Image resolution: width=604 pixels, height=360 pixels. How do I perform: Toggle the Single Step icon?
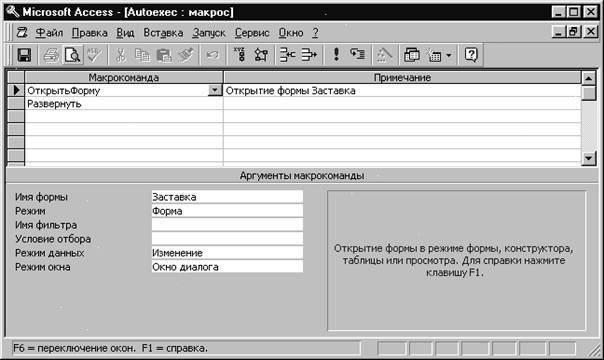pyautogui.click(x=357, y=55)
